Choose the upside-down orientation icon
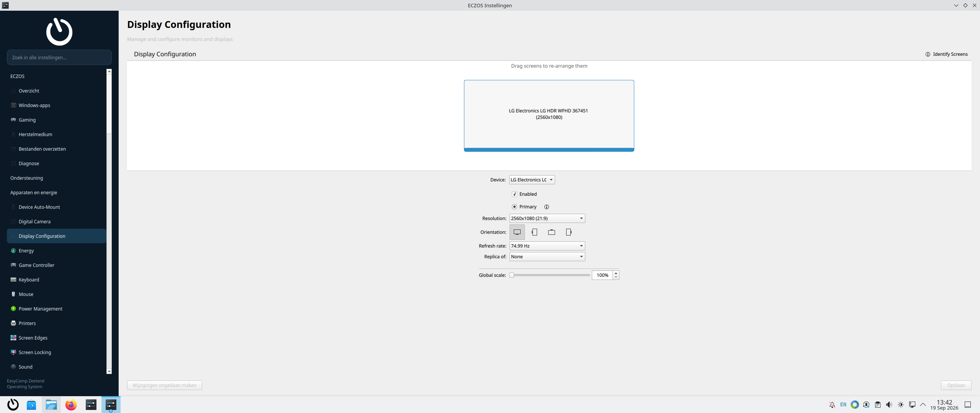 [x=551, y=232]
